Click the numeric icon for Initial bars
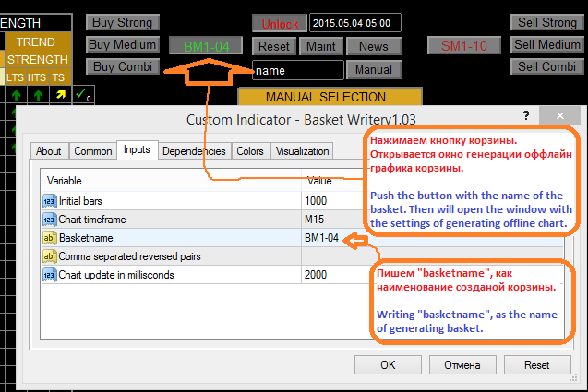Viewport: 588px width, 392px height. pos(50,201)
